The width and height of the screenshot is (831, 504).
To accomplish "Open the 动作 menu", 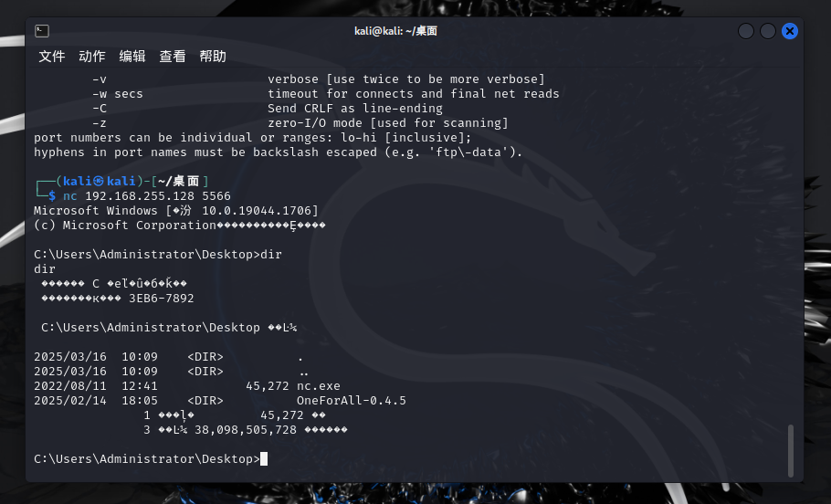I will point(92,57).
